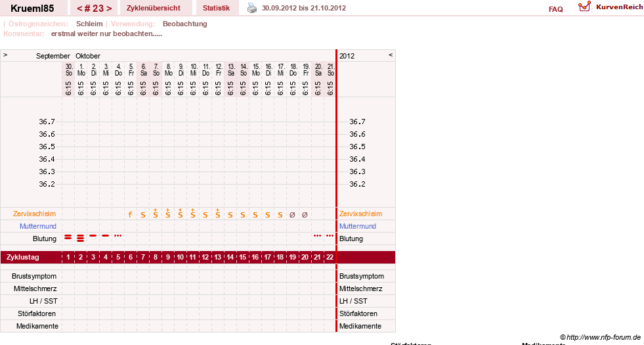Click the Zyklustag row header
Image resolution: width=644 pixels, height=345 pixels.
point(22,258)
